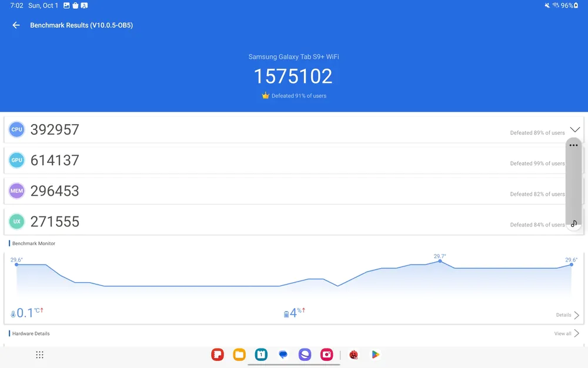Expand the CPU score row chevron
The height and width of the screenshot is (368, 588).
pyautogui.click(x=575, y=129)
